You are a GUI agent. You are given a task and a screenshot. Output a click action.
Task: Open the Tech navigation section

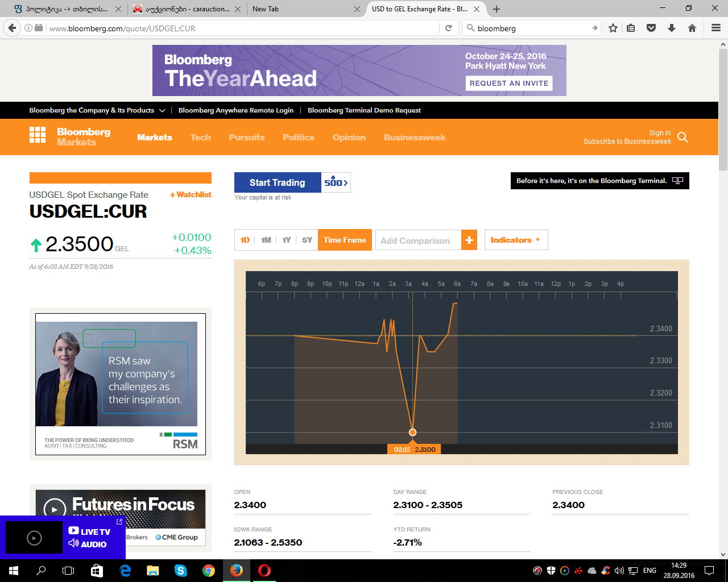click(x=200, y=138)
